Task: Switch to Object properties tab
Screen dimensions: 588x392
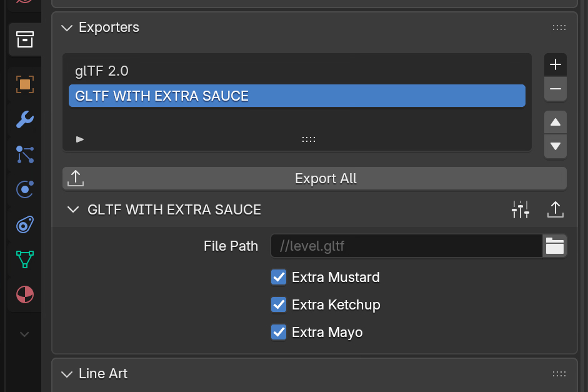Action: coord(24,84)
